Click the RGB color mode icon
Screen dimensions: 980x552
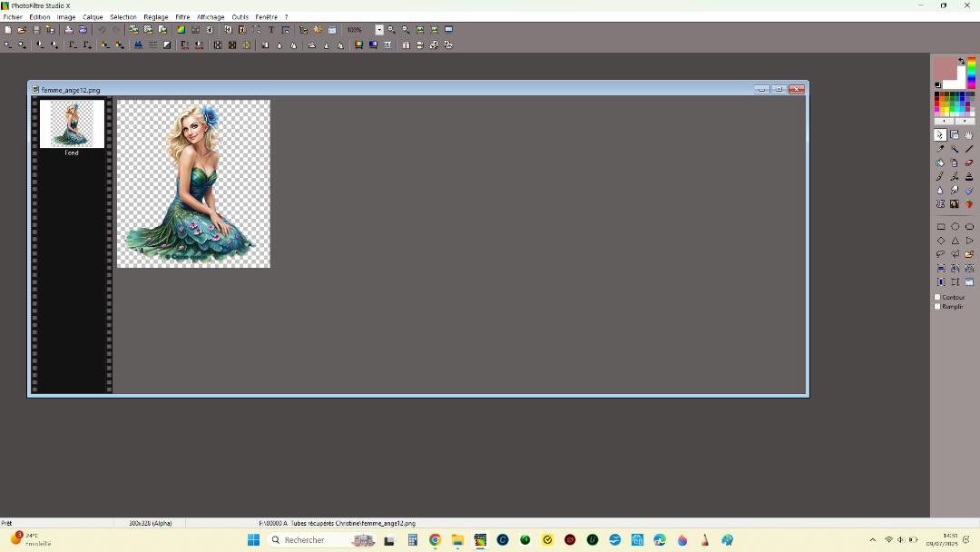click(181, 29)
